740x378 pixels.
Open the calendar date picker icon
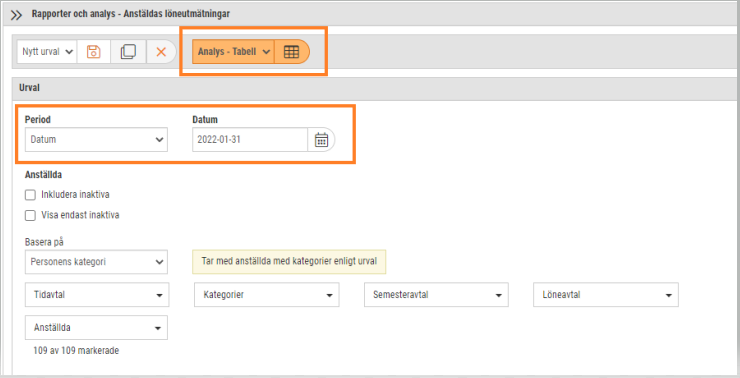pos(321,140)
